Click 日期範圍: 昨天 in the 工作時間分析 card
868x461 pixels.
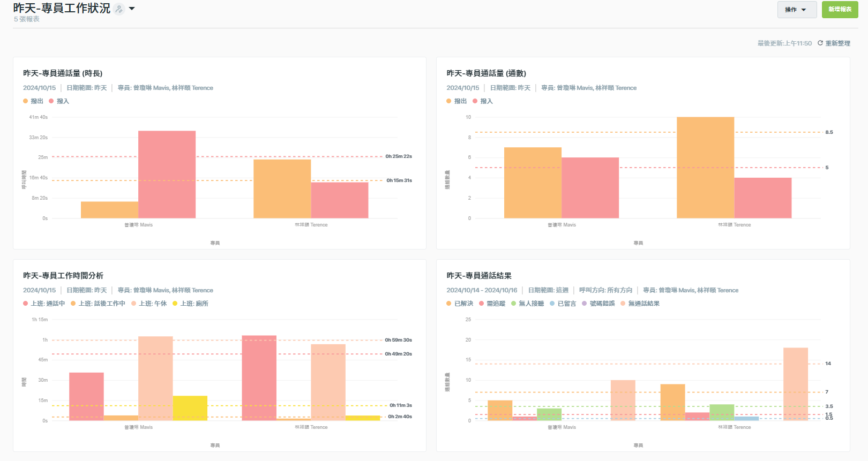click(x=87, y=290)
